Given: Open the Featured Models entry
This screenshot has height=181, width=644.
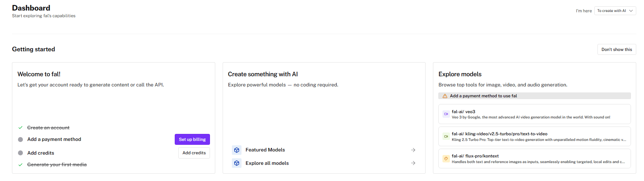Looking at the screenshot, I should pyautogui.click(x=265, y=150).
